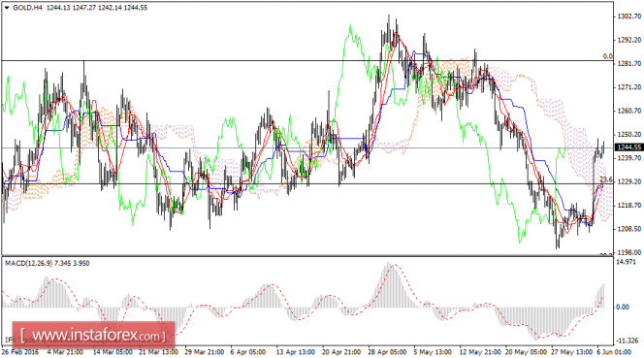Click the 20 May 05:00 time label
Screen dimensions: 644x358
(x=526, y=352)
